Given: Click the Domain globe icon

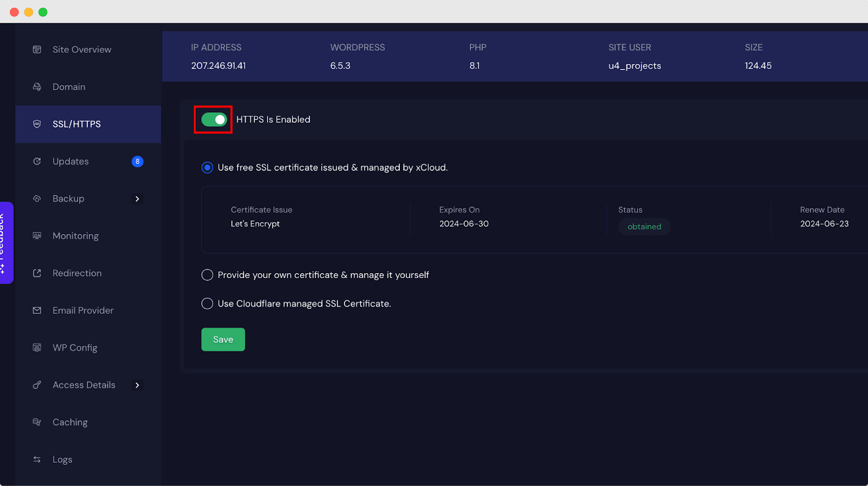Looking at the screenshot, I should [37, 87].
